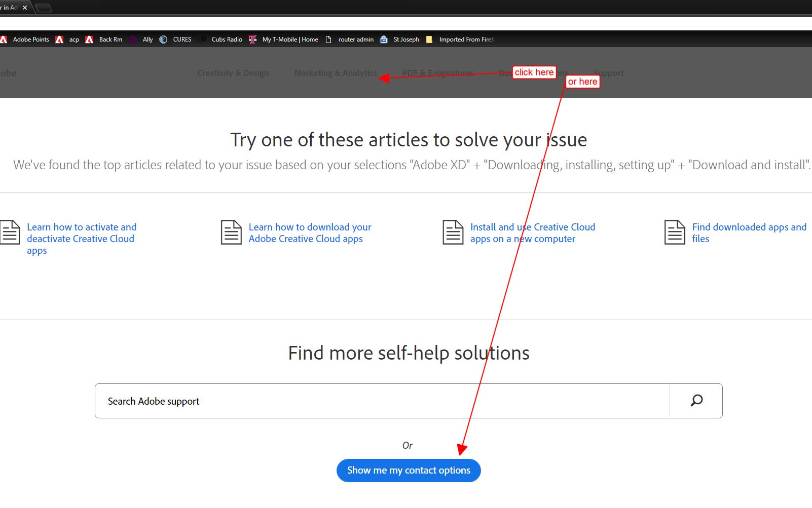Viewport: 812px width, 508px height.
Task: Click the magnifying glass search button
Action: [x=696, y=401]
